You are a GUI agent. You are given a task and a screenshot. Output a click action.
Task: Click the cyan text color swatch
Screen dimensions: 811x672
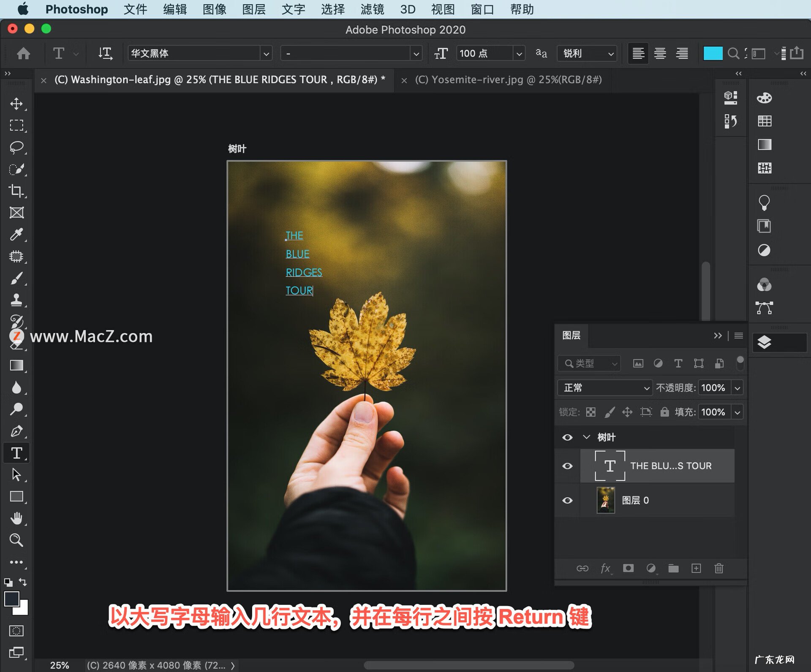[x=713, y=53]
